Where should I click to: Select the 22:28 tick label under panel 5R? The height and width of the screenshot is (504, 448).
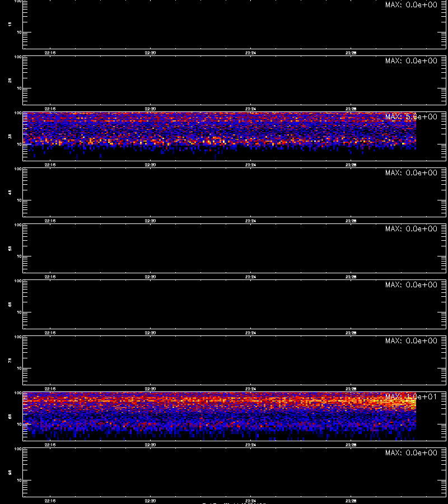[x=351, y=277]
